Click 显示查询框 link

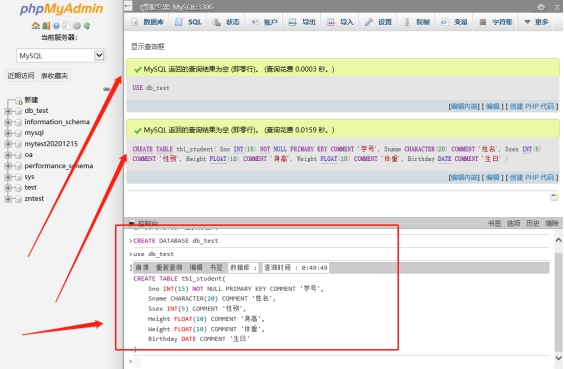(147, 47)
